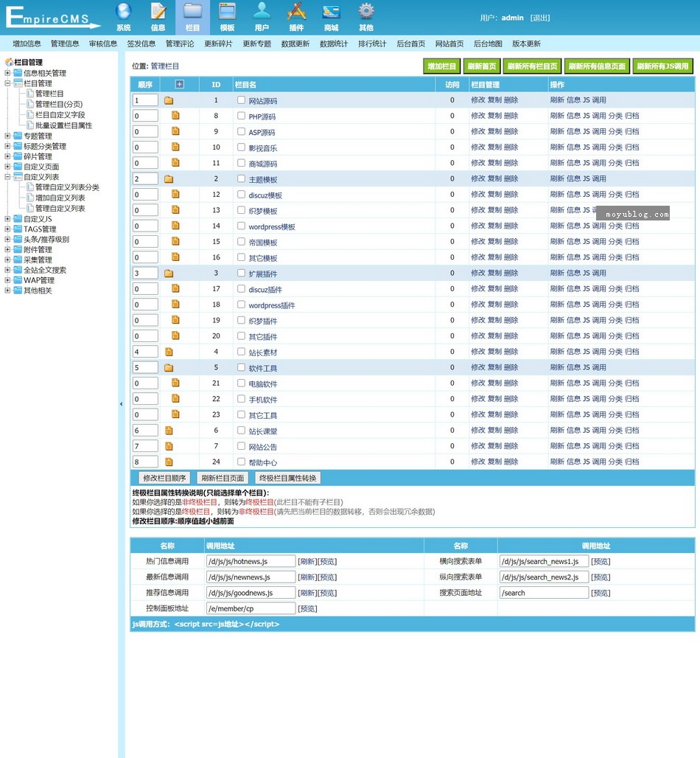Click 预览 link next to 控制面板地址

308,608
